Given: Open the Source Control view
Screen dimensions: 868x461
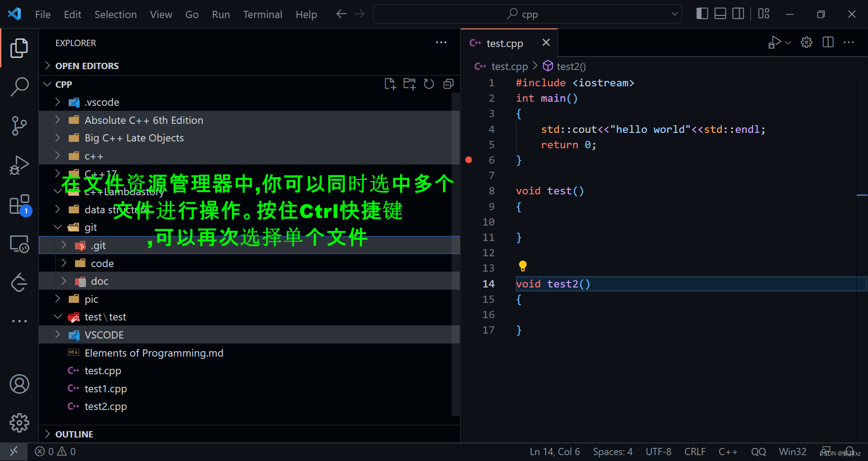Looking at the screenshot, I should (x=19, y=126).
